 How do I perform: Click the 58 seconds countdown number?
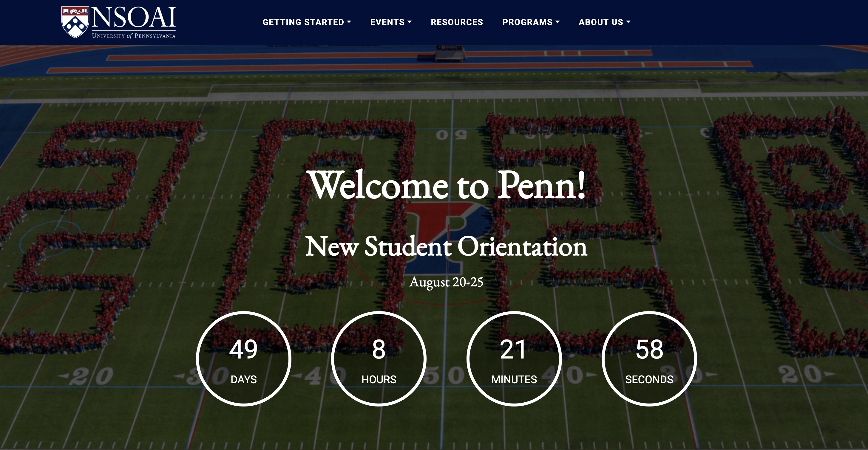pyautogui.click(x=649, y=350)
